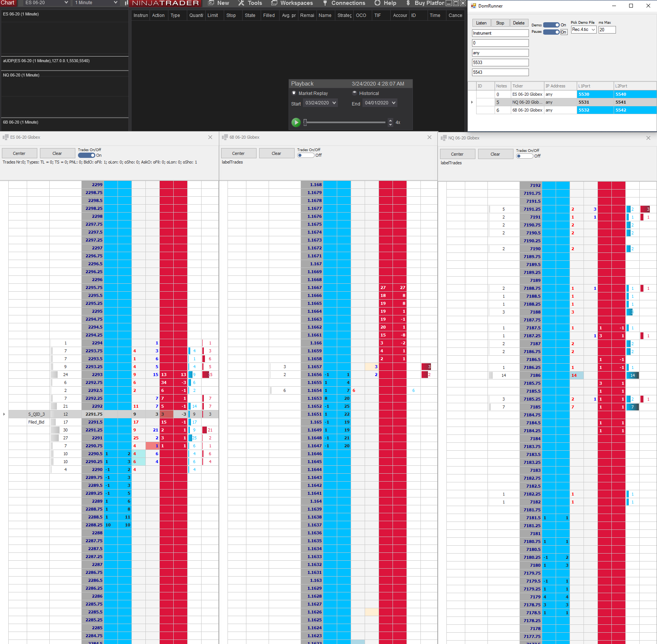Open the Pick Demo File dropdown

coord(584,29)
